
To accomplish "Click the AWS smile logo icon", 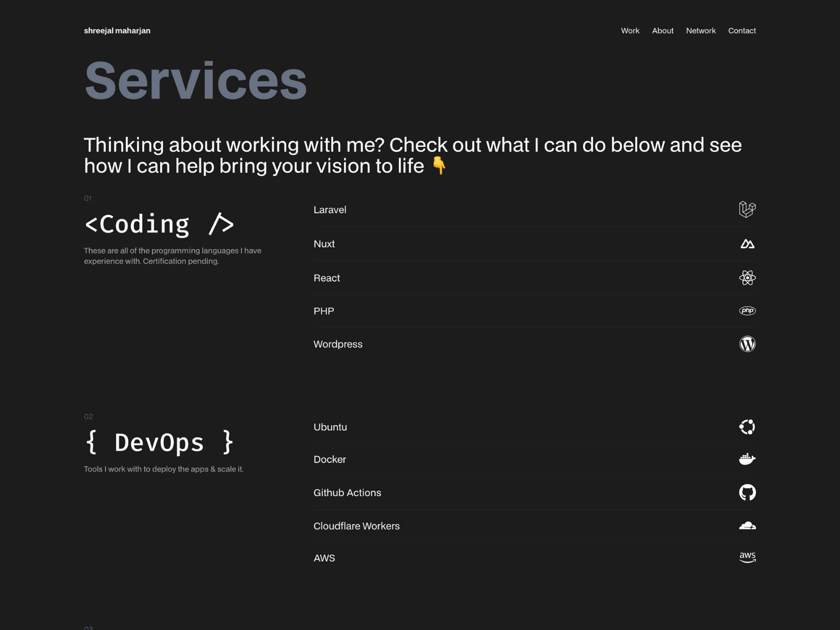I will [748, 557].
